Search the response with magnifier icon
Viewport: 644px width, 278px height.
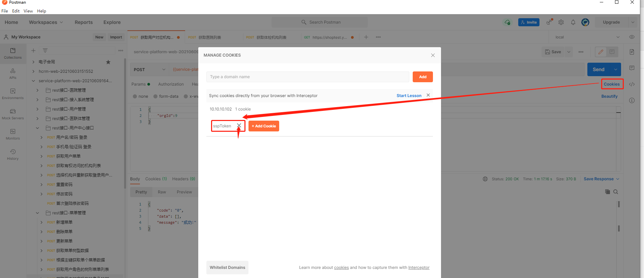pos(616,192)
